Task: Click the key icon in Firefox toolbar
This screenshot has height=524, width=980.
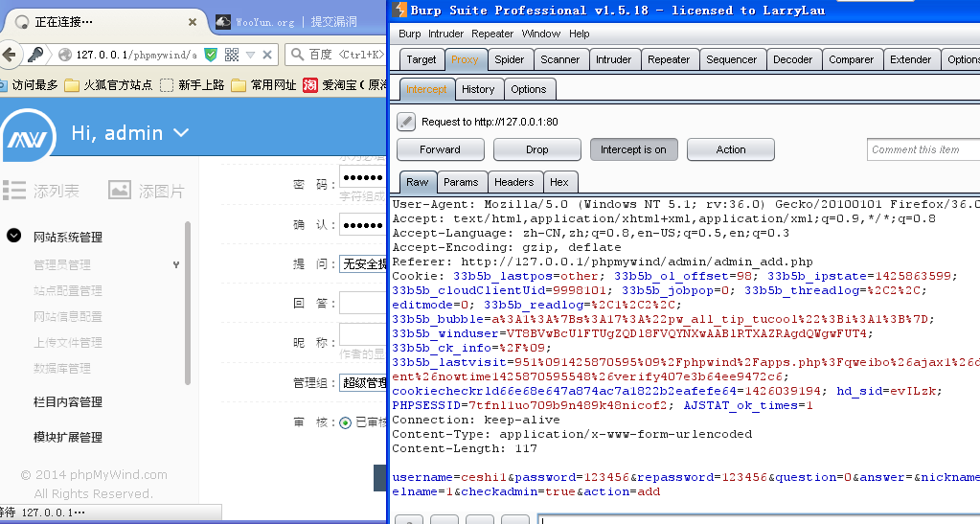Action: tap(35, 55)
